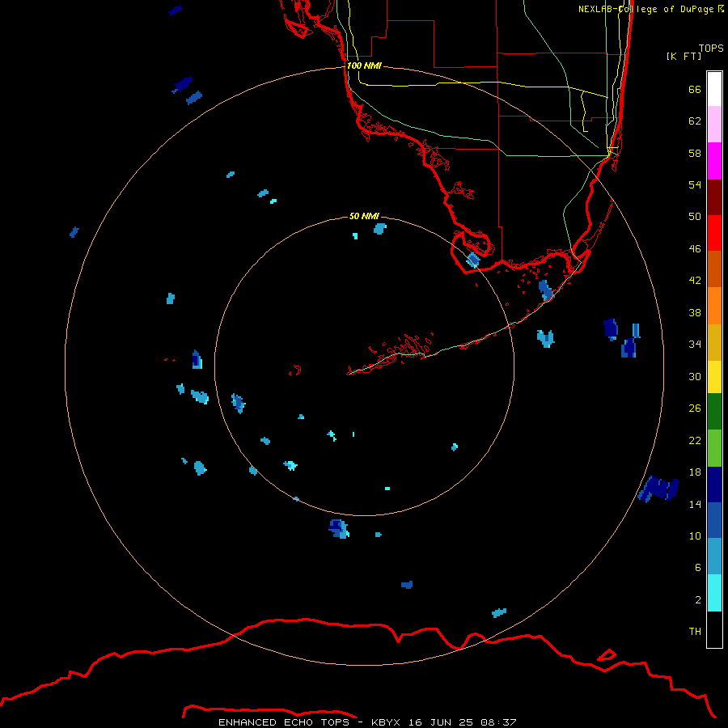
Task: Select the dark green legend swatch
Action: point(714,412)
